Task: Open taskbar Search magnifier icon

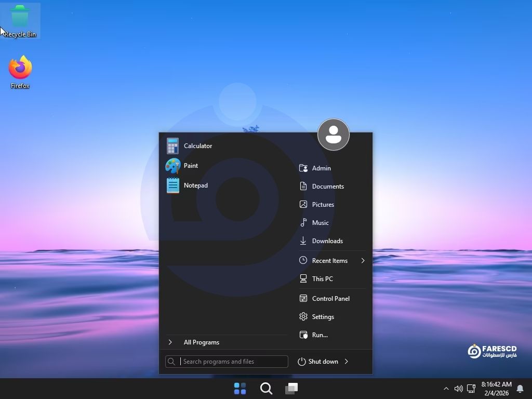Action: (266, 389)
